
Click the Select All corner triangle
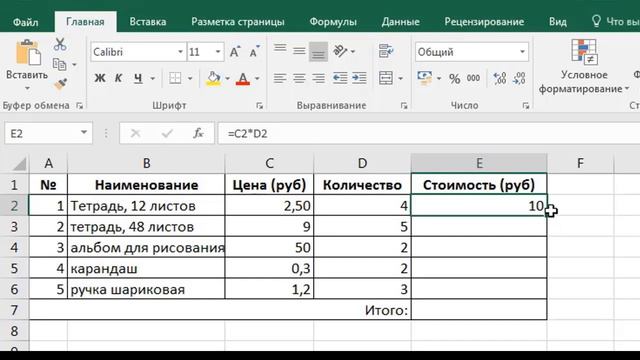pyautogui.click(x=19, y=164)
